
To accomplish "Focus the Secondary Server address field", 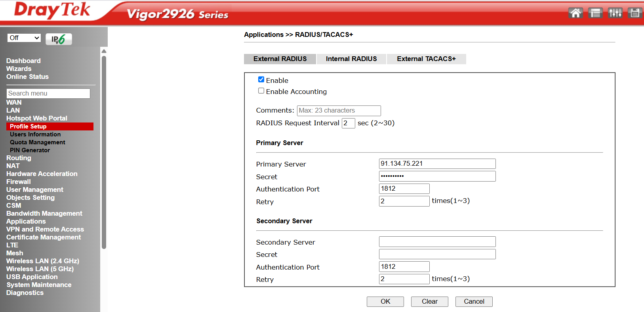I will point(437,242).
